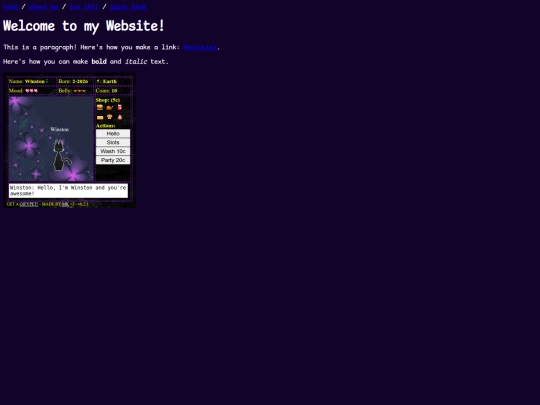The width and height of the screenshot is (540, 405).
Task: Buy the cupcake item in the shop
Action: pos(110,117)
